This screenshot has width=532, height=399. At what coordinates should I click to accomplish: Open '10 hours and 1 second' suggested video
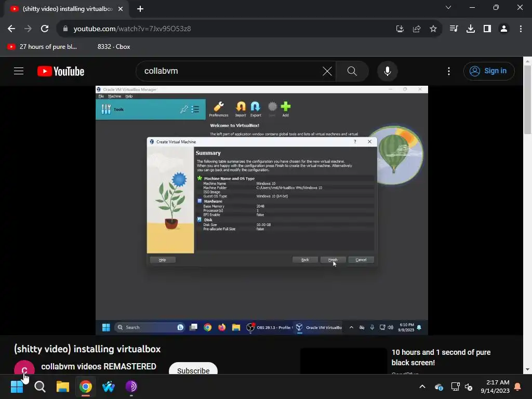click(441, 357)
